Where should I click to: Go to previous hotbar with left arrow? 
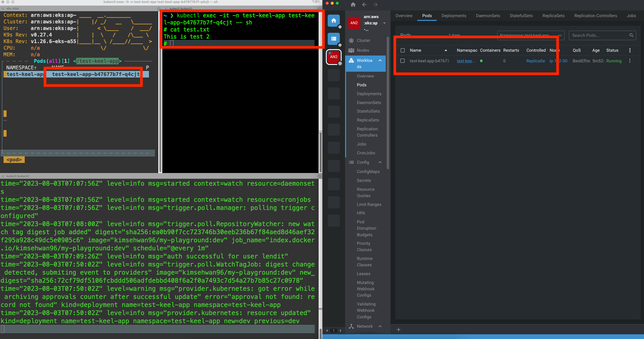click(x=327, y=330)
